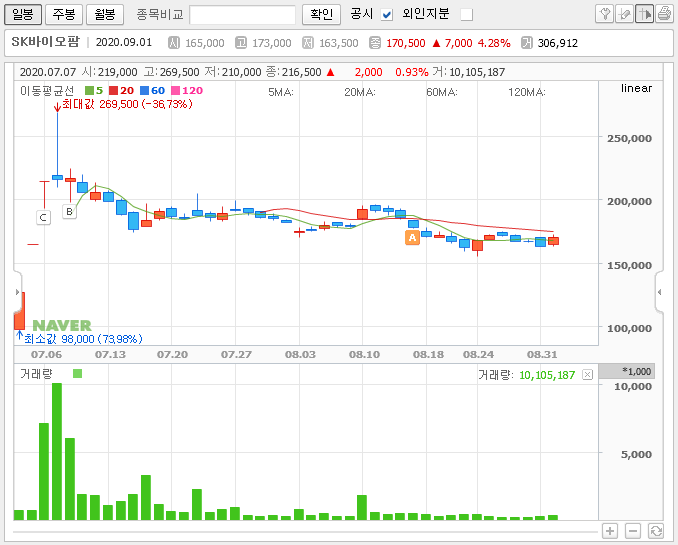This screenshot has width=678, height=545.
Task: Click the 200,000 price axis label
Action: [x=629, y=202]
